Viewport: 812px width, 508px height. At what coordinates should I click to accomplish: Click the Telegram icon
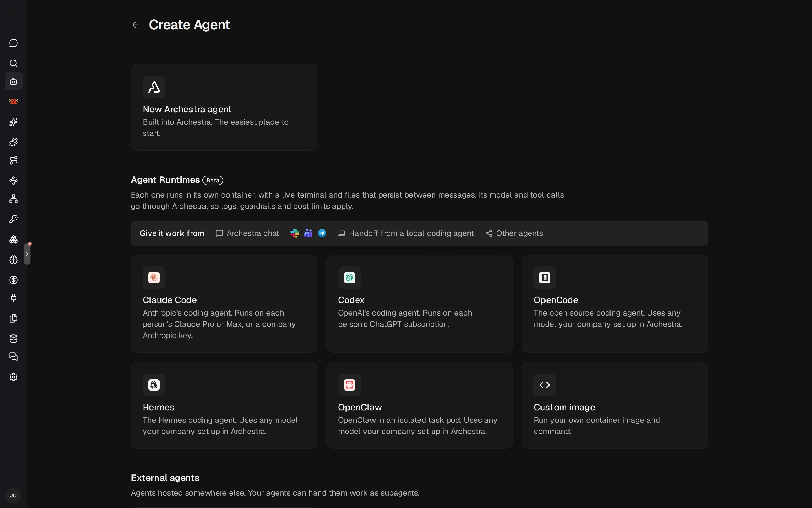tap(322, 233)
